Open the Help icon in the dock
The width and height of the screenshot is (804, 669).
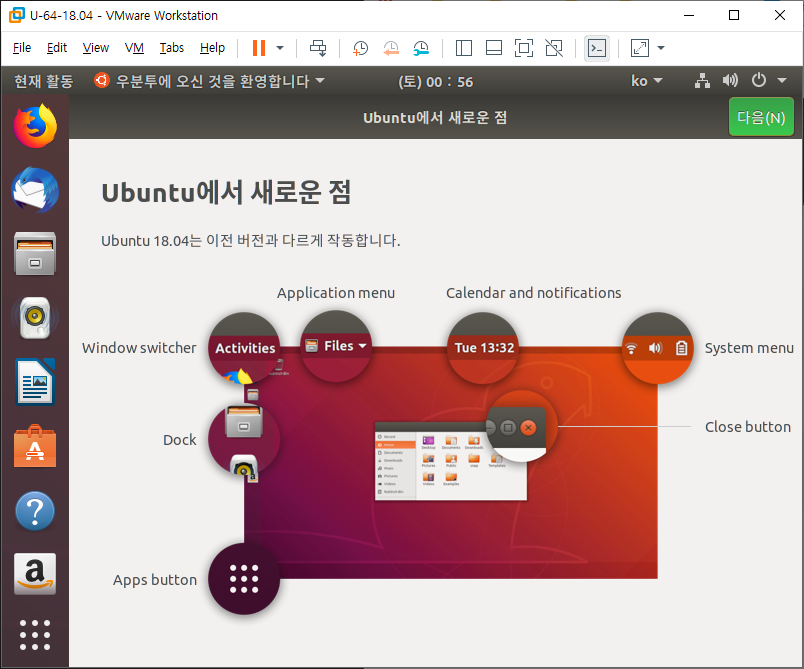35,511
